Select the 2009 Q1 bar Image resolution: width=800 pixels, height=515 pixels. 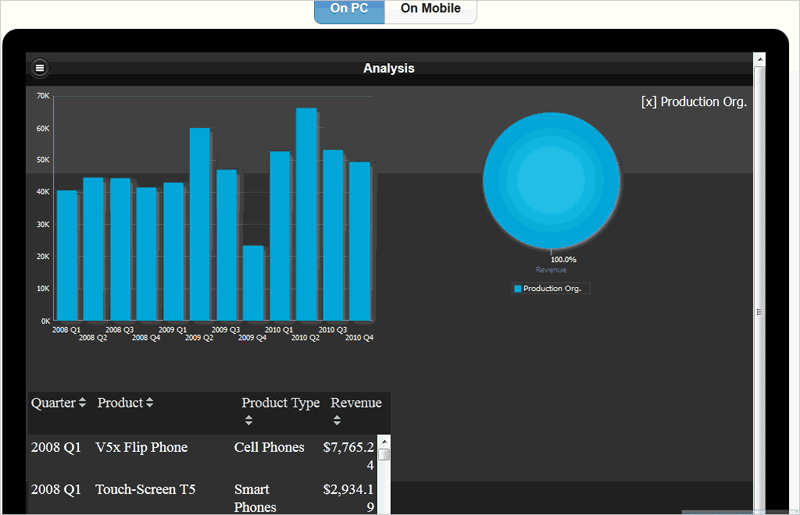173,252
